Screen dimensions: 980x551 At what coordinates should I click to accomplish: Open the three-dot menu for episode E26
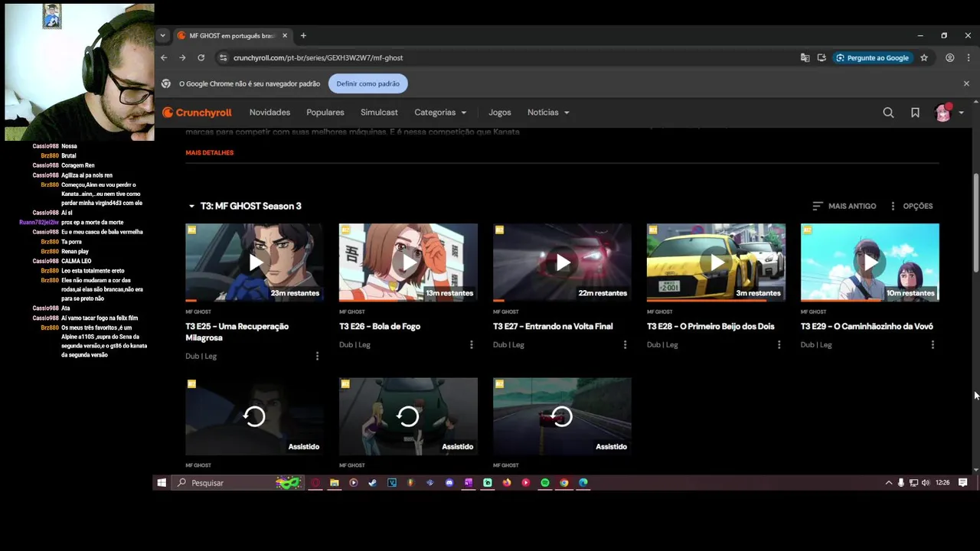click(471, 344)
